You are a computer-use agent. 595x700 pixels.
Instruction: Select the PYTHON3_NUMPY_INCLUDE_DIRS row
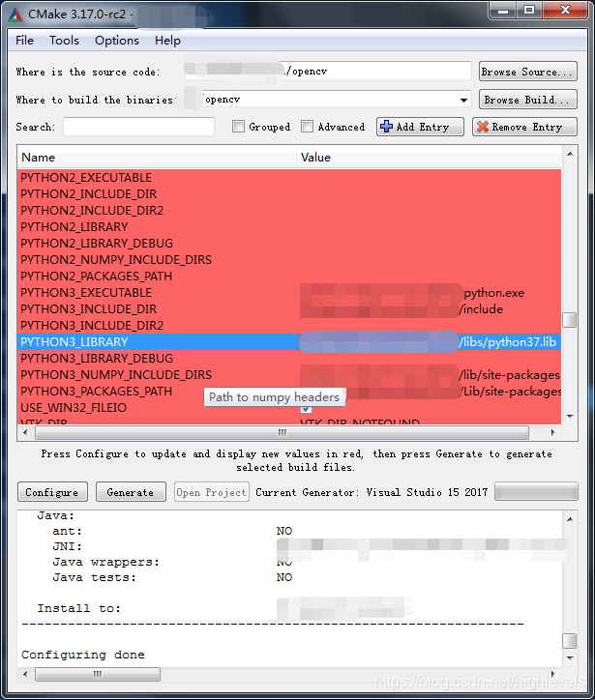(289, 375)
